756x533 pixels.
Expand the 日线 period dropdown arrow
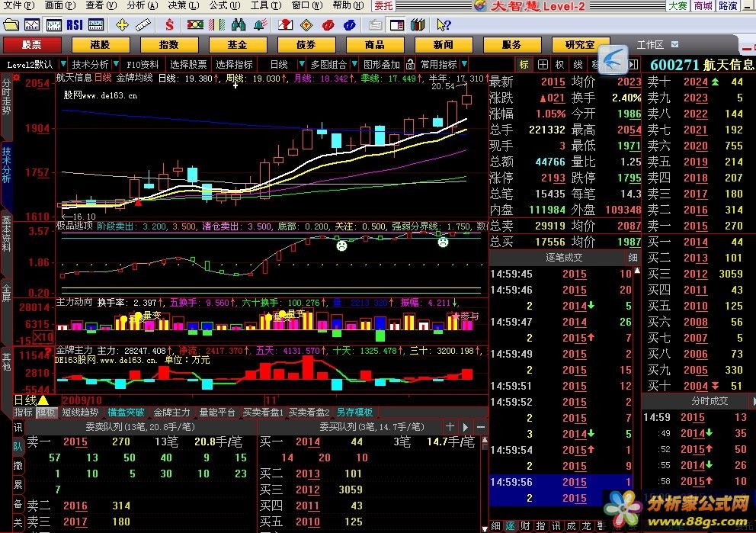click(301, 64)
